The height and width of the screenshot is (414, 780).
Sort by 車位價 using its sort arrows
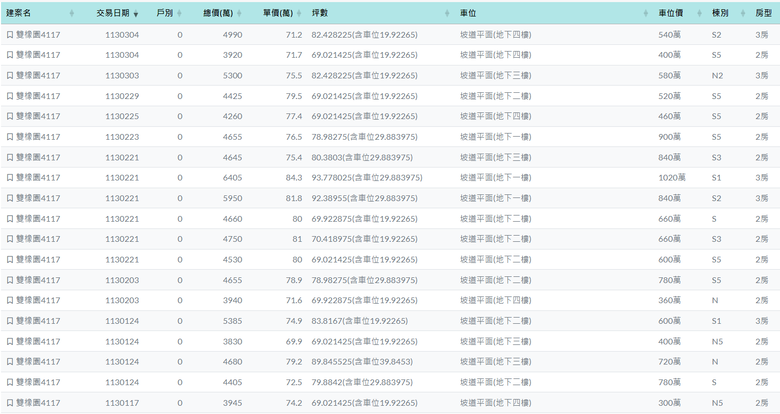[699, 13]
